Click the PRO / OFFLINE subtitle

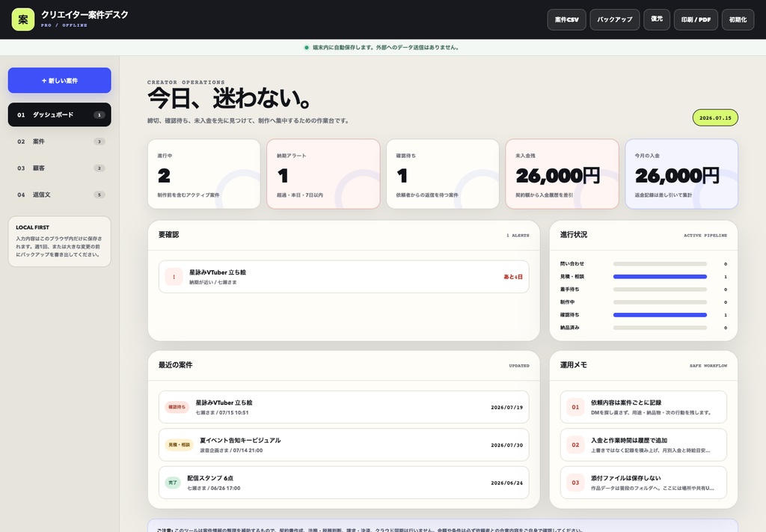[64, 25]
